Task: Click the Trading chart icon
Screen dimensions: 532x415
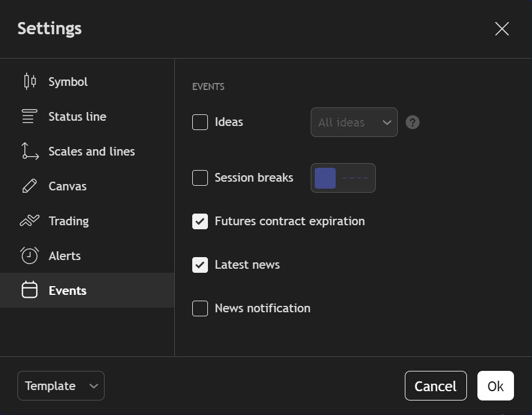Action: (30, 221)
